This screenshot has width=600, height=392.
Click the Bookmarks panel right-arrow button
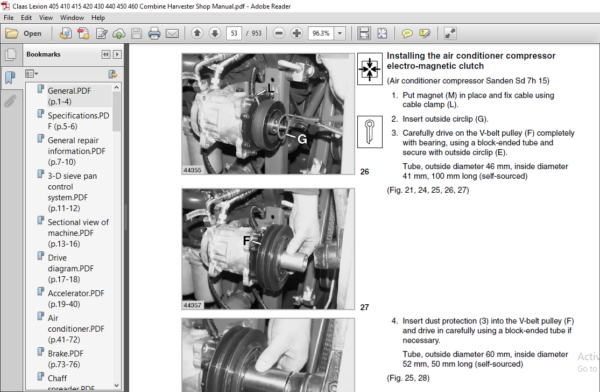[x=117, y=54]
